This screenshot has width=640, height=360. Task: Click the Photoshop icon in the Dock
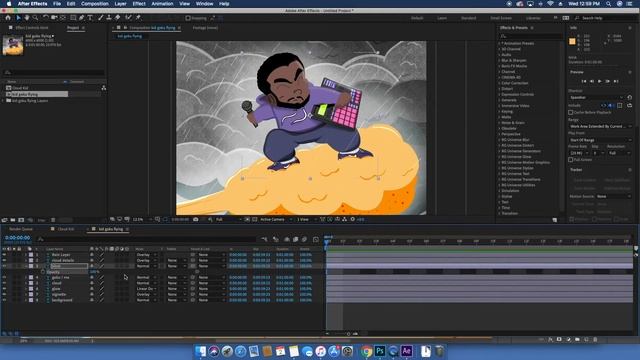click(380, 351)
